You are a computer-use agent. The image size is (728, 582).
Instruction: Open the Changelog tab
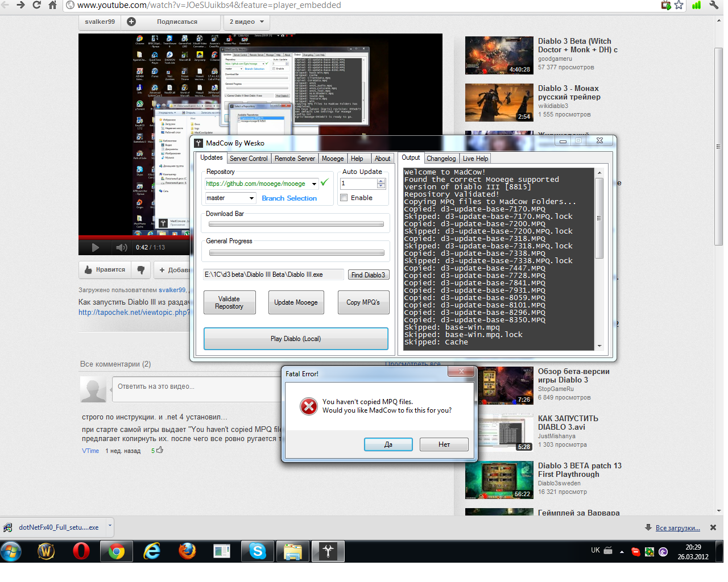[x=441, y=159]
